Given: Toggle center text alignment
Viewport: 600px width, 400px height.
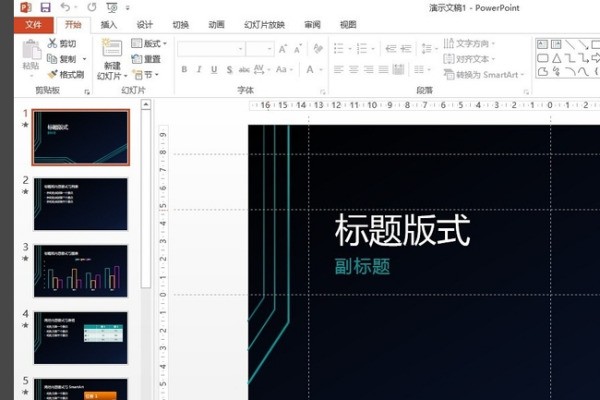Looking at the screenshot, I should (354, 69).
